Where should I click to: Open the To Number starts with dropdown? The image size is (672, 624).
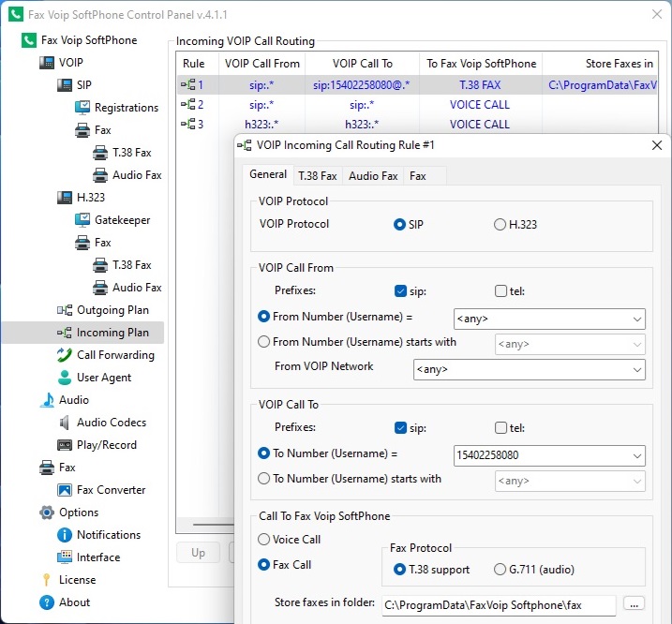pos(570,481)
